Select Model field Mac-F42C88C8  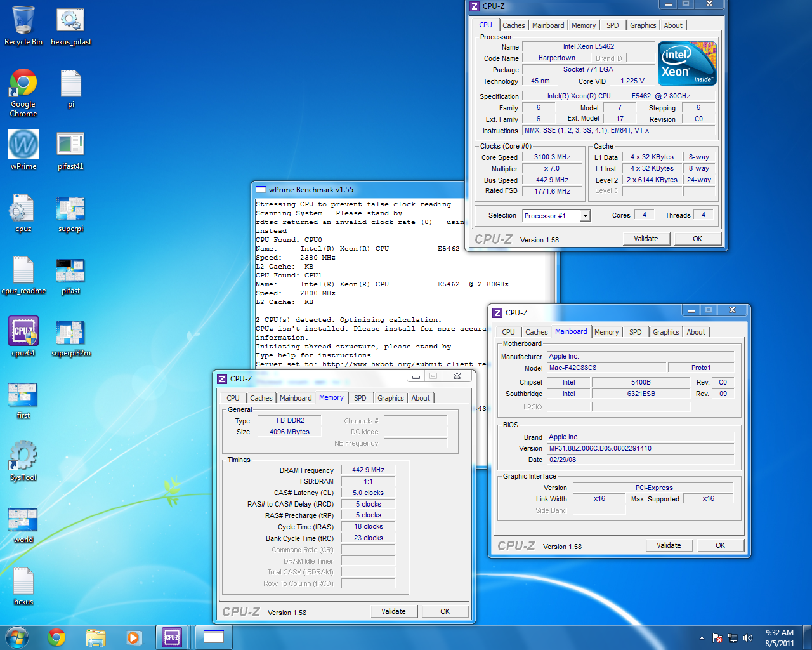pos(607,368)
